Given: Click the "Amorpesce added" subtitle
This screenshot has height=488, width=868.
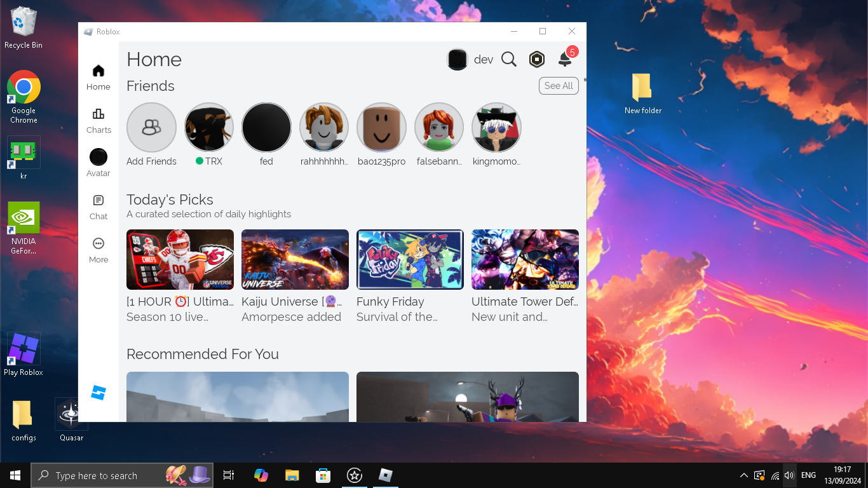Looking at the screenshot, I should [x=291, y=317].
